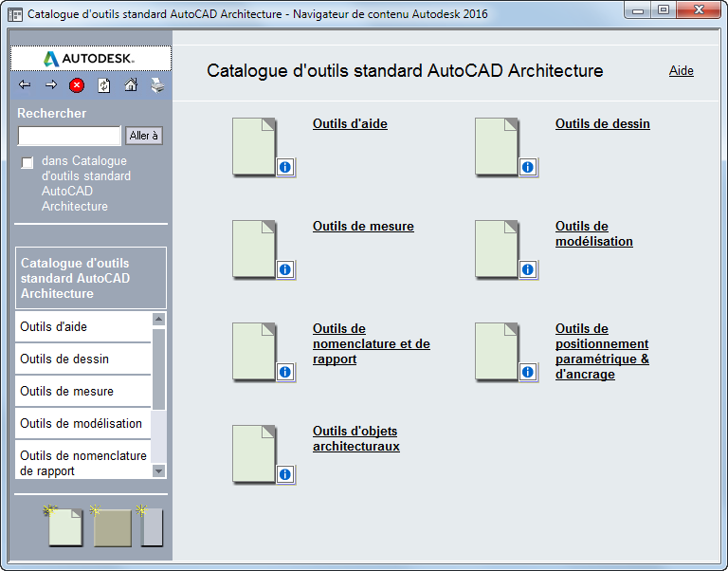Open the Outils de dessin link
Viewport: 728px width, 571px height.
603,123
